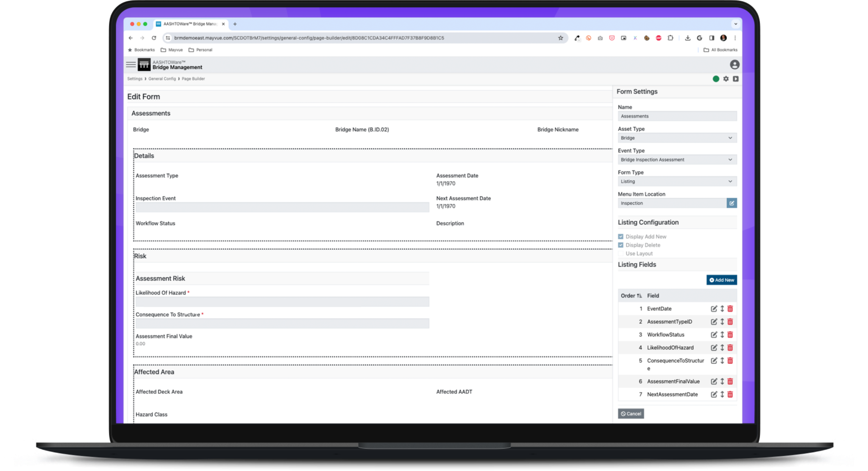Screen dimensions: 868x471
Task: Click the play icon next to the settings gear
Action: pos(736,79)
